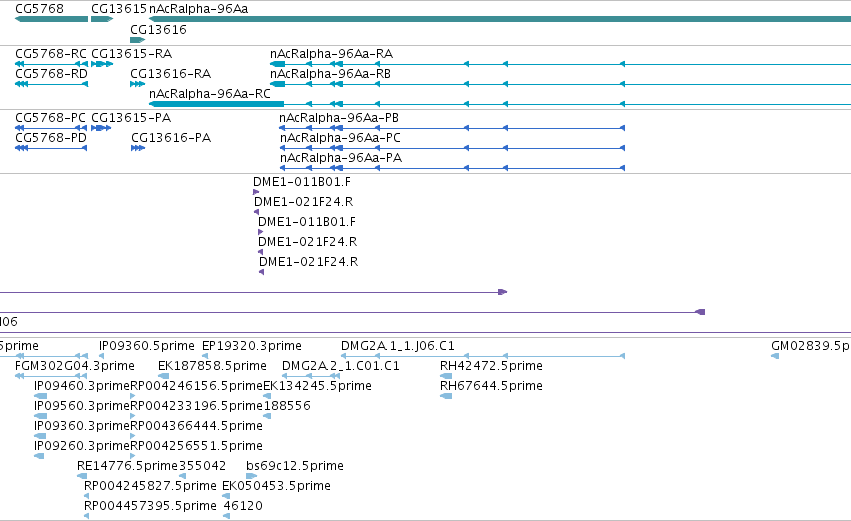
Task: Click EST label RH67644.5prime
Action: coord(491,386)
